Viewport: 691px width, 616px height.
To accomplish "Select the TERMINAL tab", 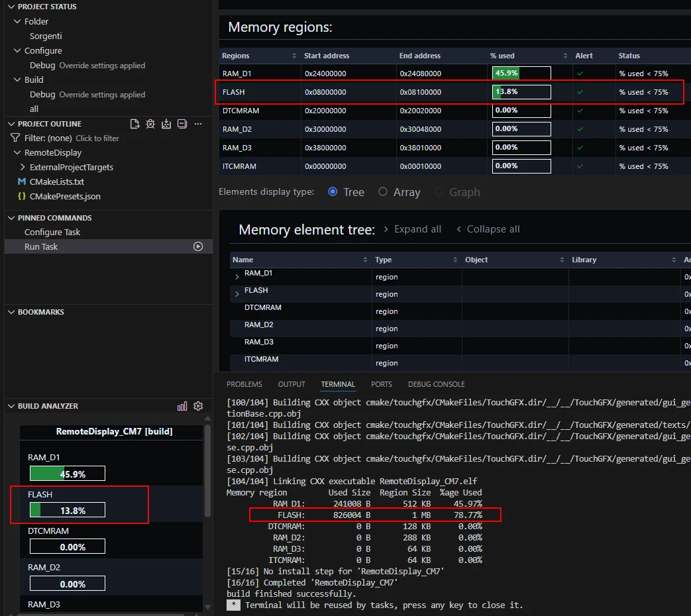I will point(338,384).
